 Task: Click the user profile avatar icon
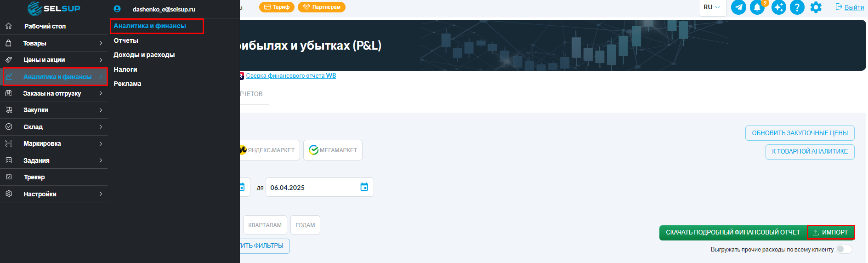[x=117, y=9]
